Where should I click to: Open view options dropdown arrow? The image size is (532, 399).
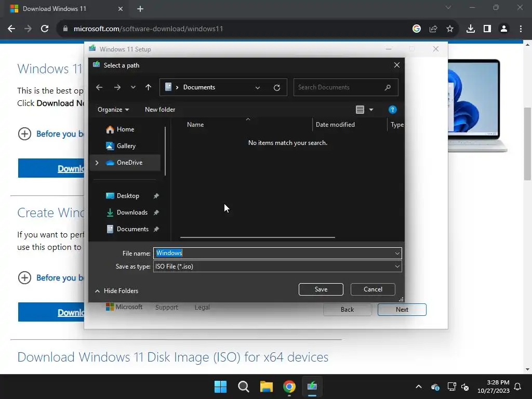[371, 110]
